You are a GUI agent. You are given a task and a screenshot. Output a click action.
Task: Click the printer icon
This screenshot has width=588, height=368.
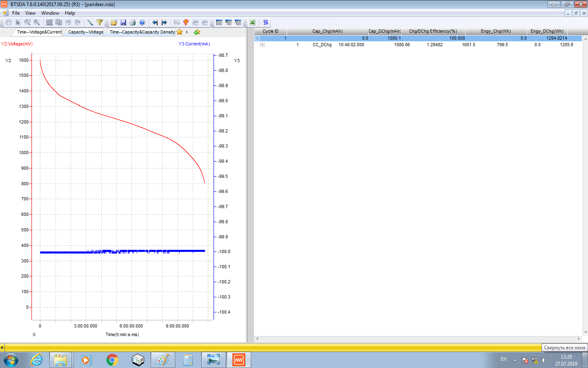point(133,22)
